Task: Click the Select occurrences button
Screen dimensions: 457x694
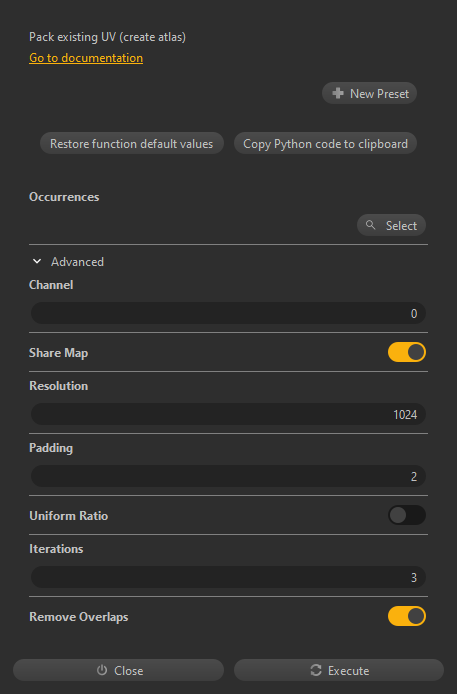Action: pos(392,225)
